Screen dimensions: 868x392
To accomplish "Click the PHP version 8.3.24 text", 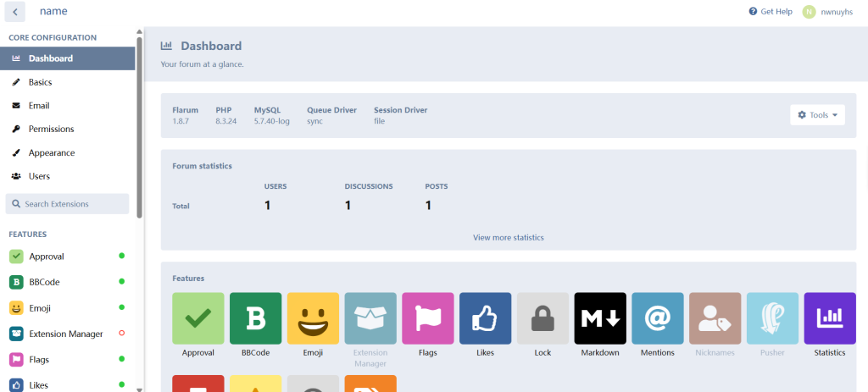I will (225, 121).
